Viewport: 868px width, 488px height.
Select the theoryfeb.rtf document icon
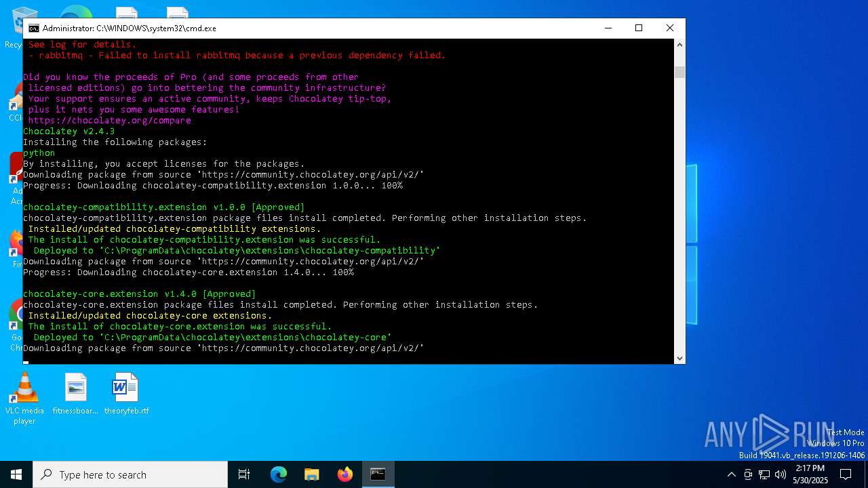(126, 394)
